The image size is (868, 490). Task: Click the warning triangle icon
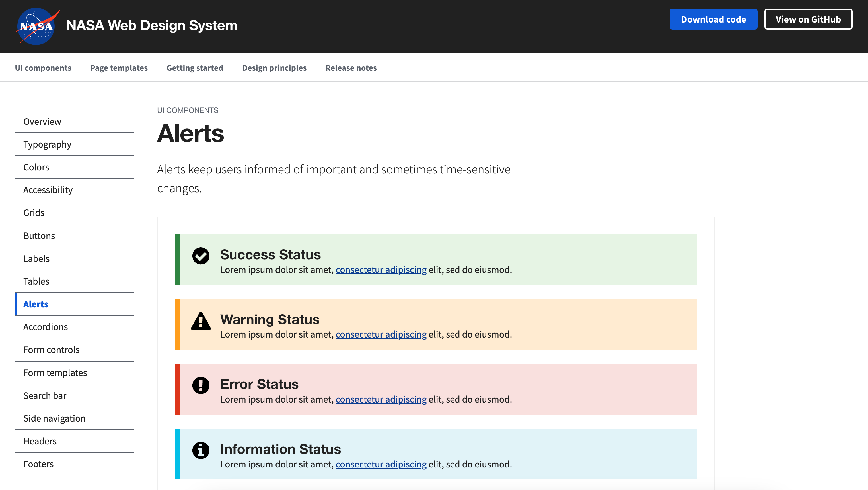[x=200, y=321]
